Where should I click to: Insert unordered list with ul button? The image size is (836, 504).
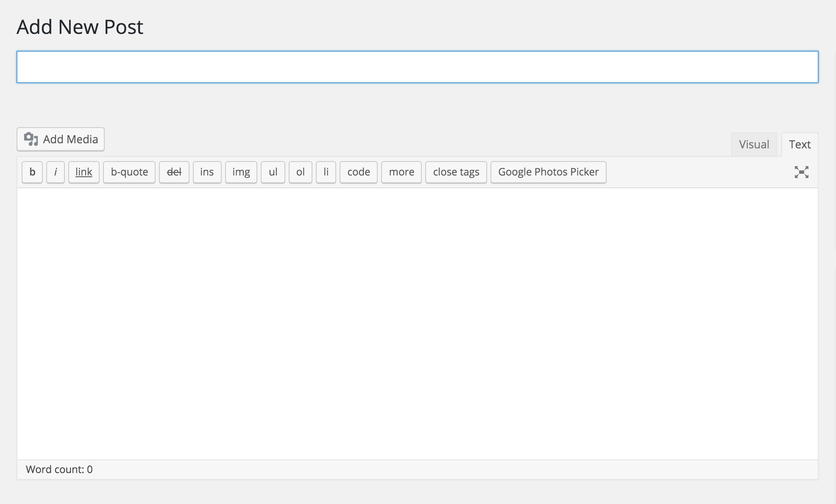273,172
